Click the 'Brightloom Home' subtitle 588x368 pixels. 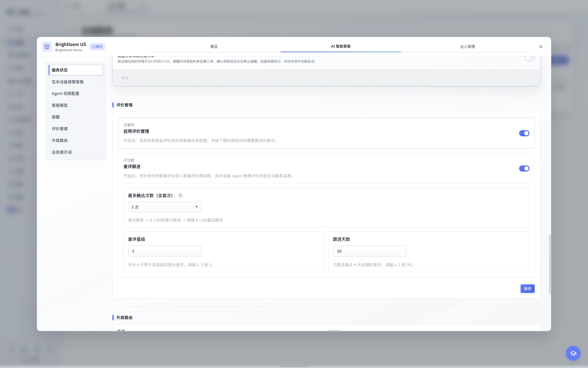click(68, 50)
